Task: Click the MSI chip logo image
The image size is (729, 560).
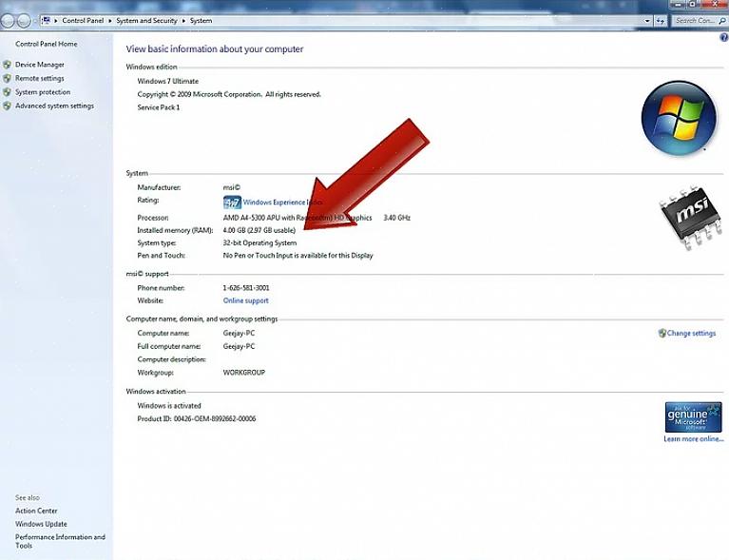Action: (x=692, y=216)
